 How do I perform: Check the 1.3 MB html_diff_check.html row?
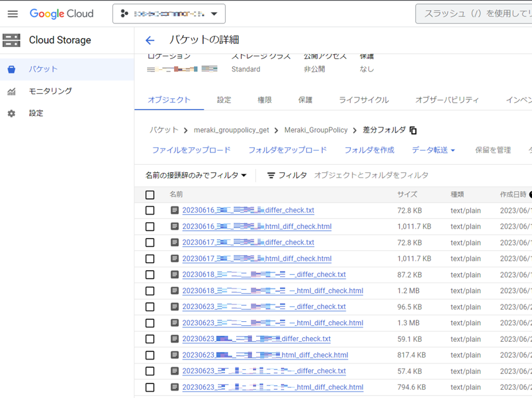(149, 323)
